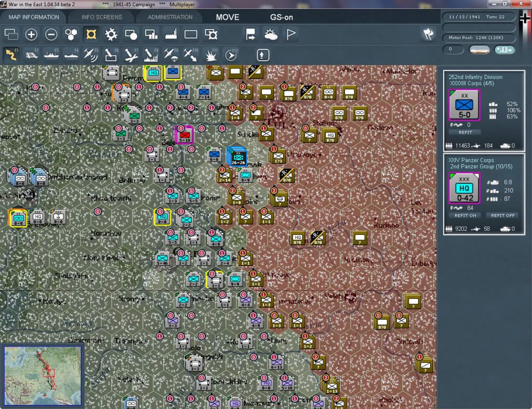Viewport: 532px width, 409px height.
Task: Select Amphibious Transport mode F4
Action: point(71,55)
